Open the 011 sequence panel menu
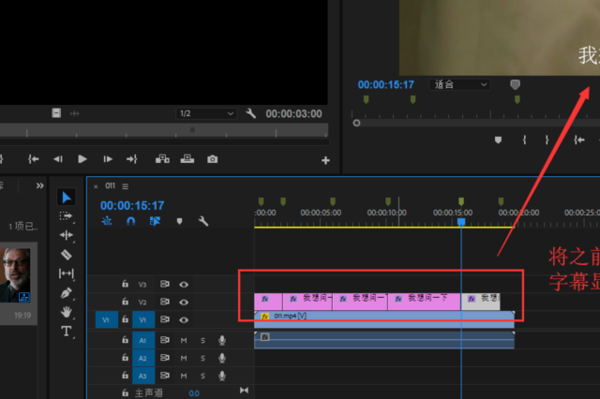Screen dimensions: 600x399 (125, 186)
